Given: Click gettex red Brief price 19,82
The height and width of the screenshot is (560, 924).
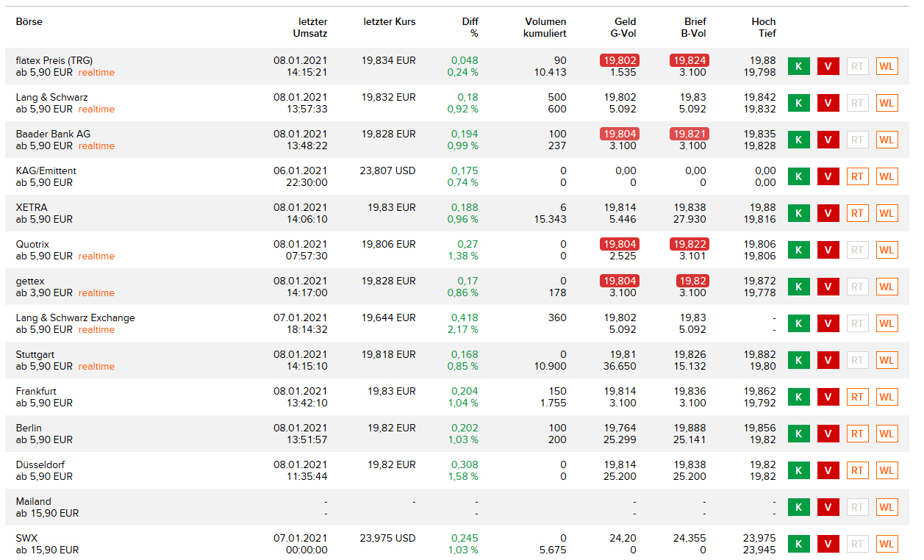Looking at the screenshot, I should [692, 281].
